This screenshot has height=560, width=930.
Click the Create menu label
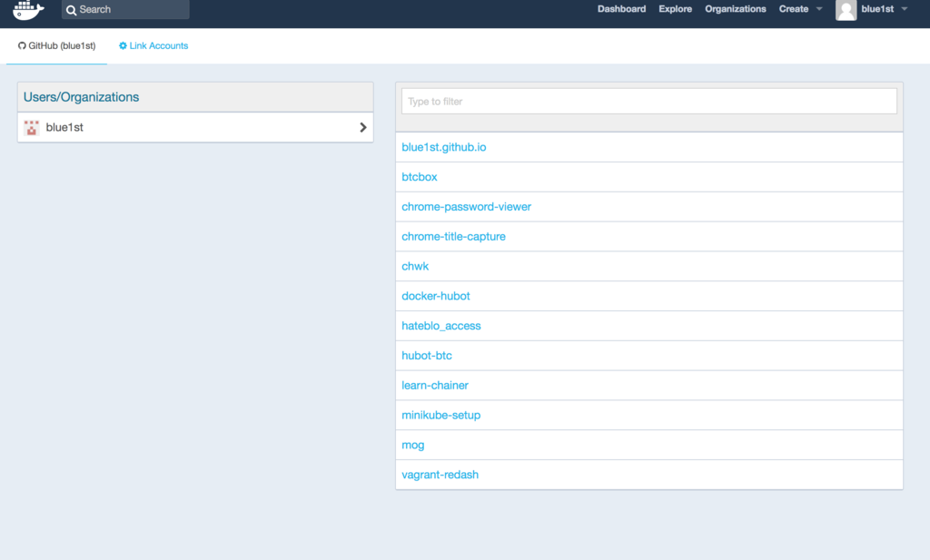794,9
